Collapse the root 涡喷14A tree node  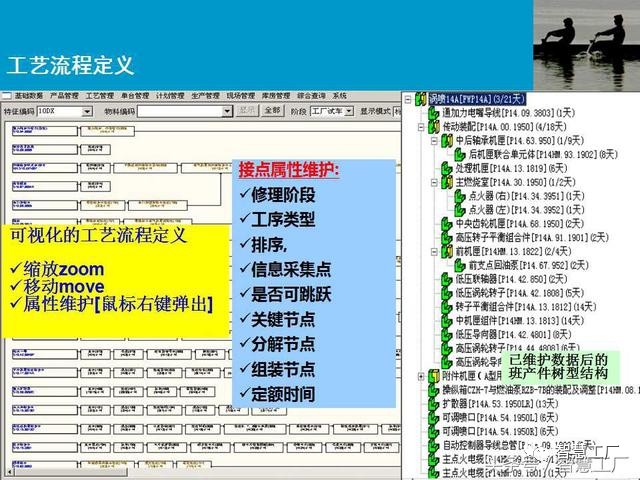(409, 99)
